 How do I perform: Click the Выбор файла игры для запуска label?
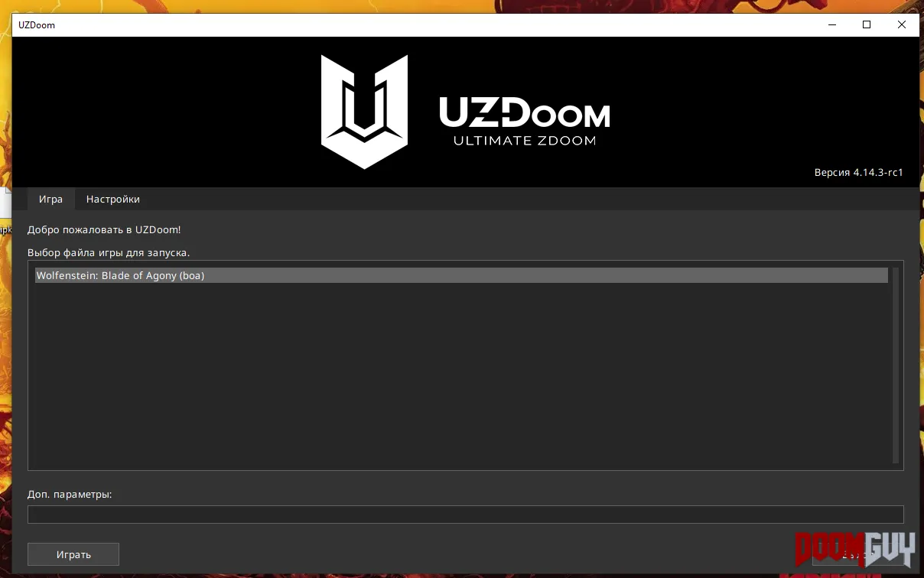[109, 252]
